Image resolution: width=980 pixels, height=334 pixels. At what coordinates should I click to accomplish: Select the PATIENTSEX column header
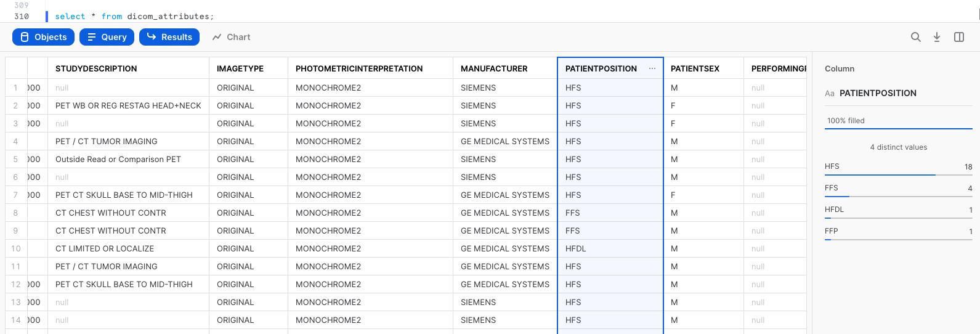tap(703, 68)
